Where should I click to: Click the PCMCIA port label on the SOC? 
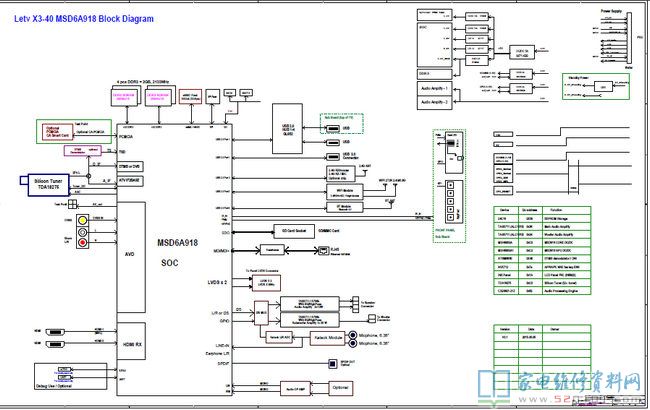[x=126, y=137]
